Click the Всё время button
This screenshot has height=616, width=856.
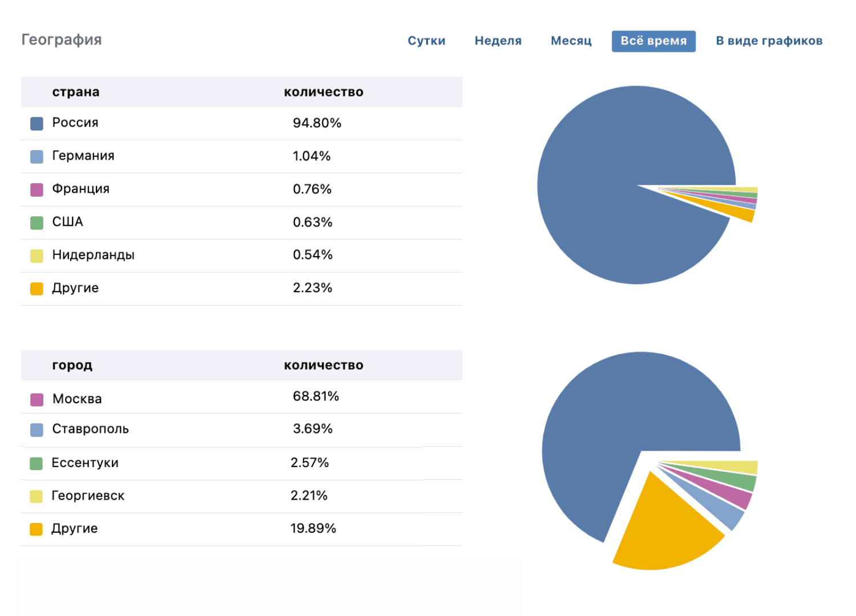(x=653, y=41)
